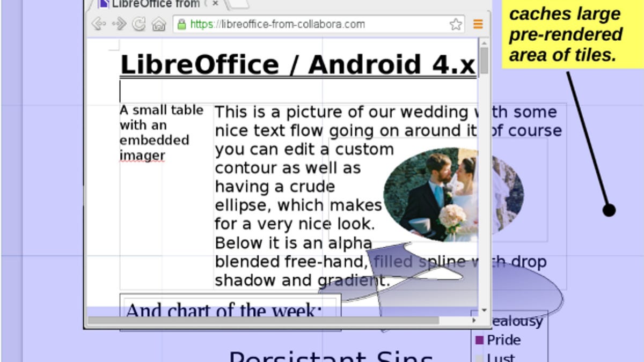Click the vertical scrollbar down arrow
The height and width of the screenshot is (362, 644).
coord(484,310)
